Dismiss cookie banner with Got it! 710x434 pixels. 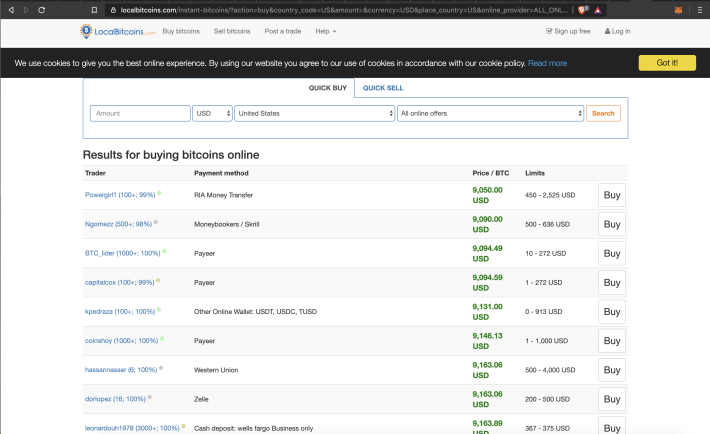[667, 63]
